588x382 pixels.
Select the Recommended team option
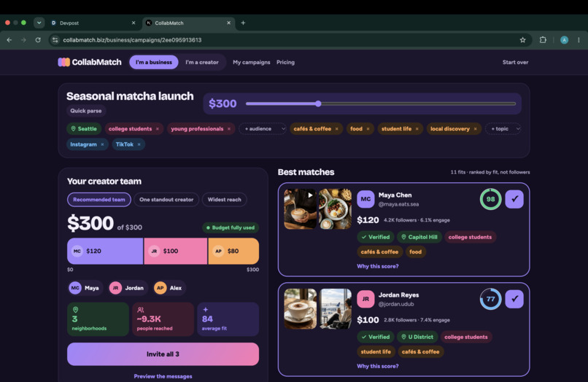point(99,200)
